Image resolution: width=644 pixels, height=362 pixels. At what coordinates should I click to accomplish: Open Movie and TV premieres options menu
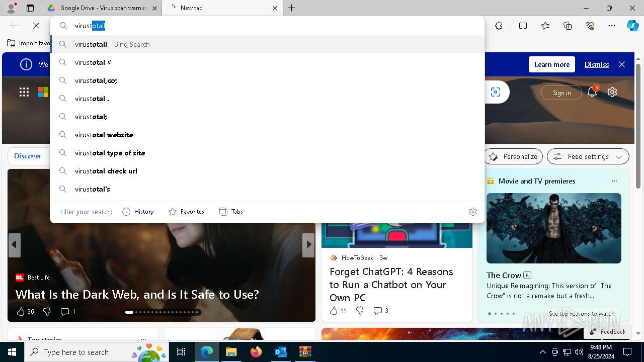(x=614, y=181)
